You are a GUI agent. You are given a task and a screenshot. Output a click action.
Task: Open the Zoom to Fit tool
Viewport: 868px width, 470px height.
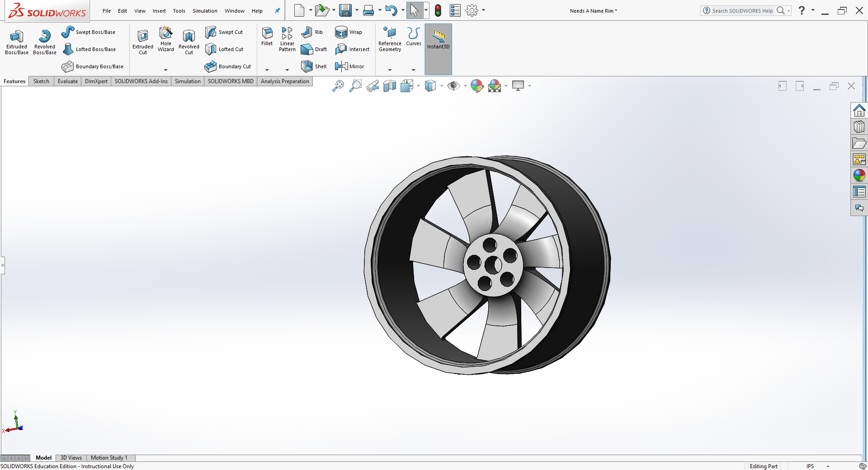click(x=338, y=86)
